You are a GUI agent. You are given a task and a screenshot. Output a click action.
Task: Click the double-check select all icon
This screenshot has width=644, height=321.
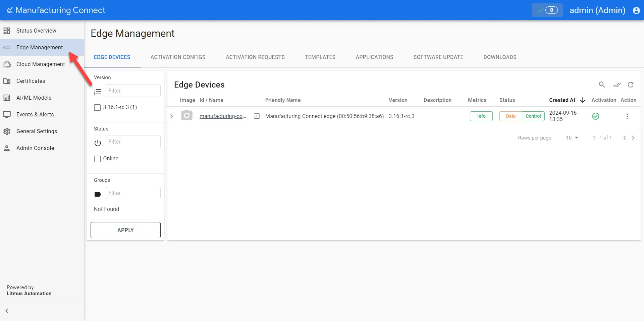[617, 85]
